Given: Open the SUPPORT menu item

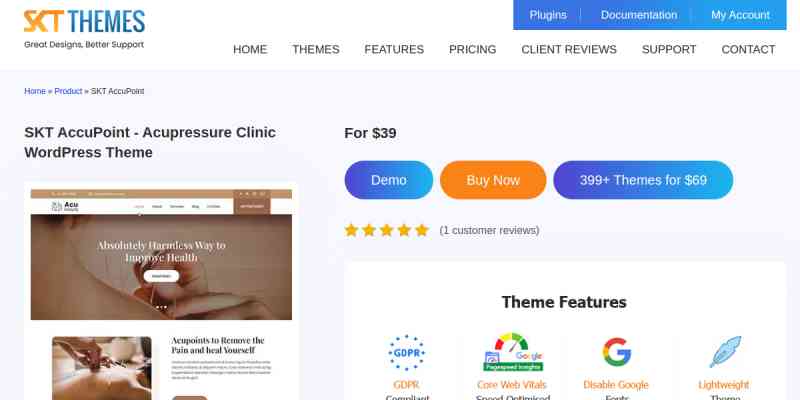Looking at the screenshot, I should click(x=669, y=49).
